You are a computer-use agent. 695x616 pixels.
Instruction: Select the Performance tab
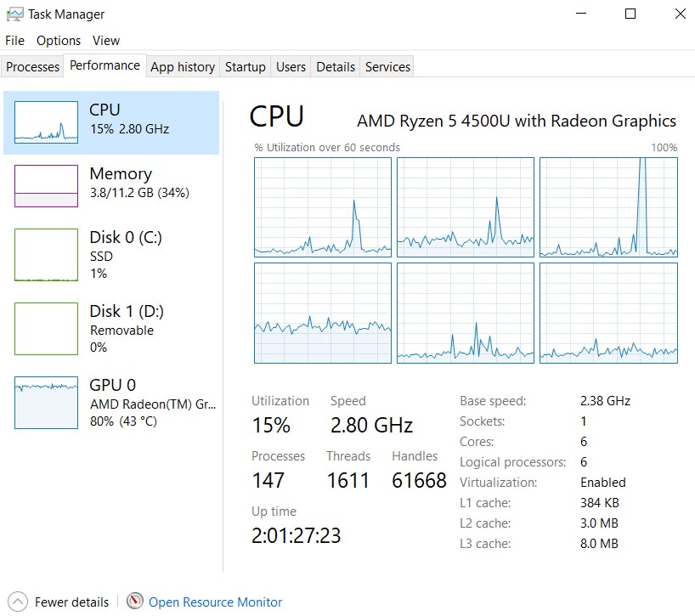105,65
